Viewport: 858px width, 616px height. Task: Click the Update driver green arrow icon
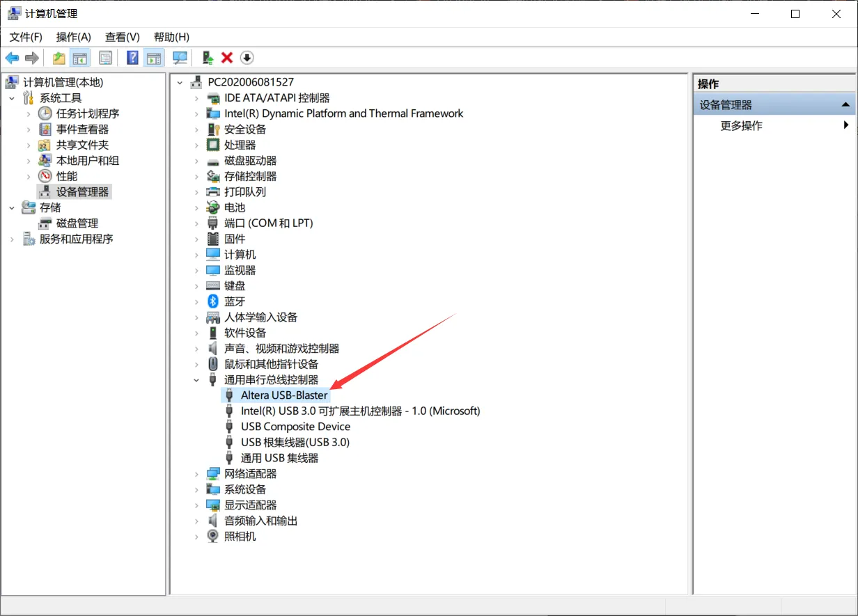point(207,58)
